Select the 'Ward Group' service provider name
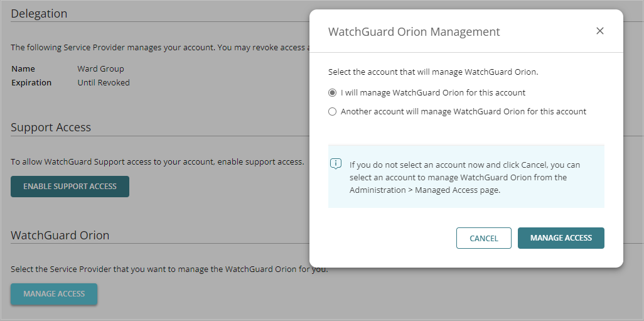 (100, 68)
